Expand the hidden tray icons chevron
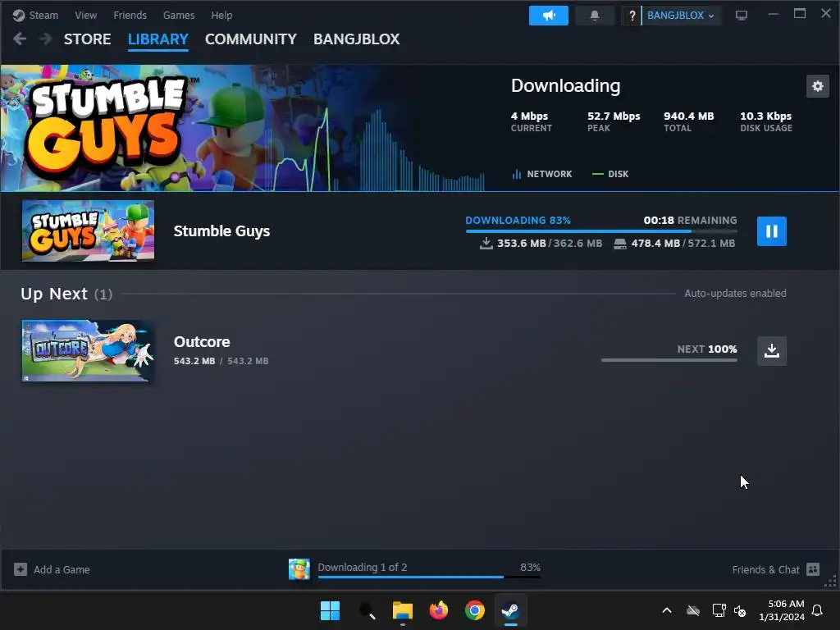 pos(667,610)
